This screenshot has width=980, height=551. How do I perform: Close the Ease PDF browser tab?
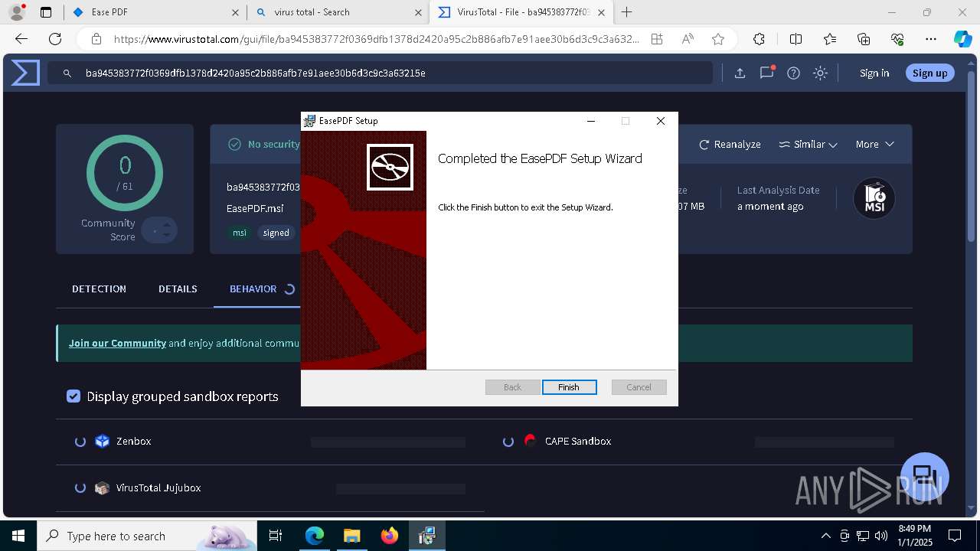tap(235, 12)
